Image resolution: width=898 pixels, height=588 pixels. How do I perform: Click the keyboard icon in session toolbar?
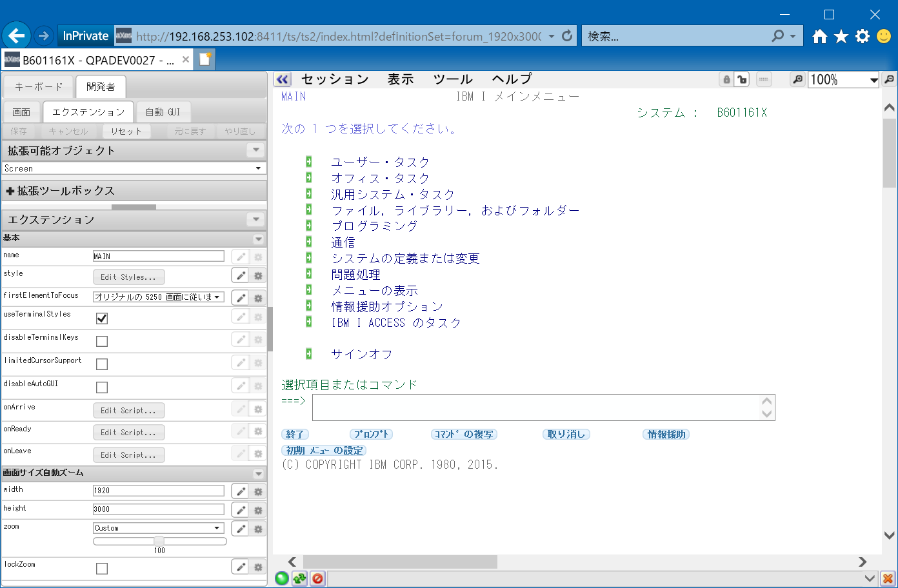(x=763, y=79)
